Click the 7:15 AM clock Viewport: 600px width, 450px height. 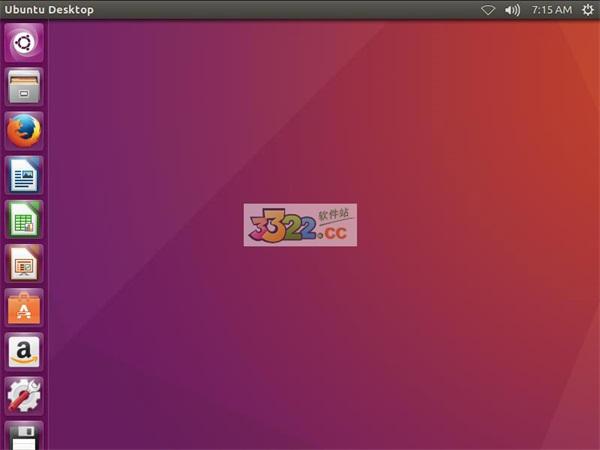pos(551,10)
